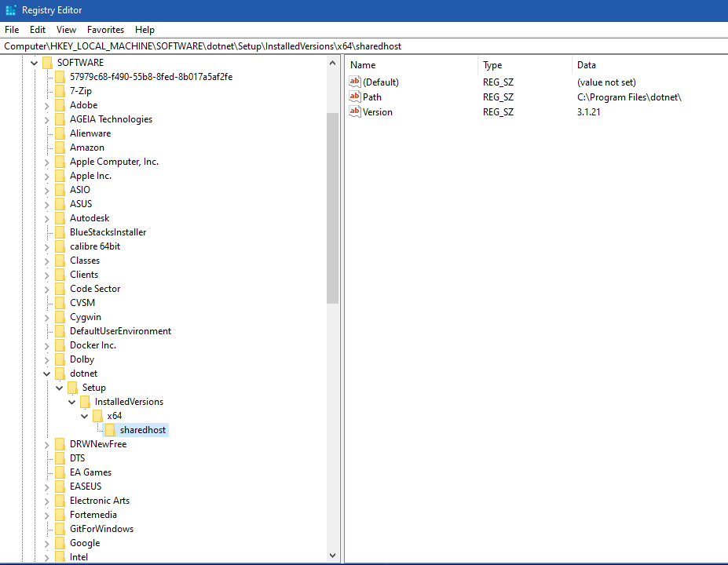The width and height of the screenshot is (728, 565).
Task: Click the DTS folder icon
Action: pos(60,458)
